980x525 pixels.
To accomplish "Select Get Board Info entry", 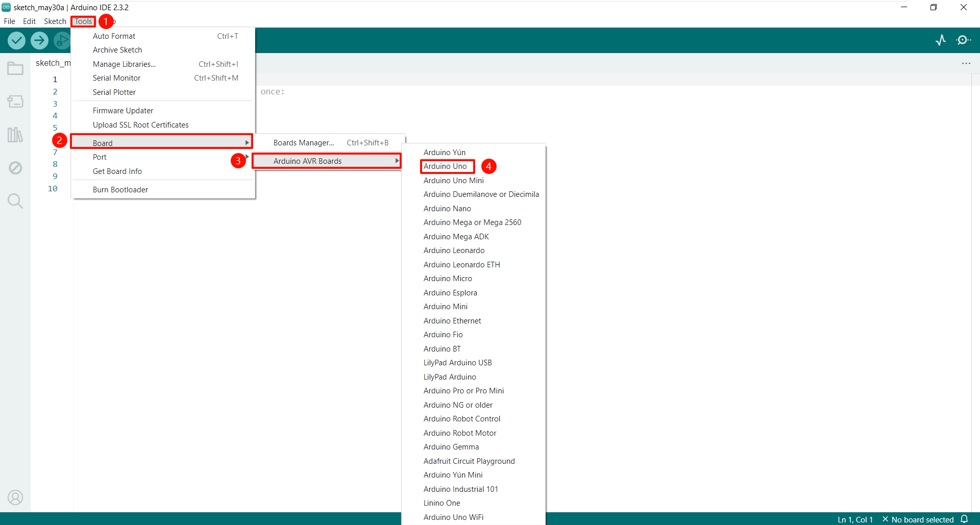I will point(163,171).
